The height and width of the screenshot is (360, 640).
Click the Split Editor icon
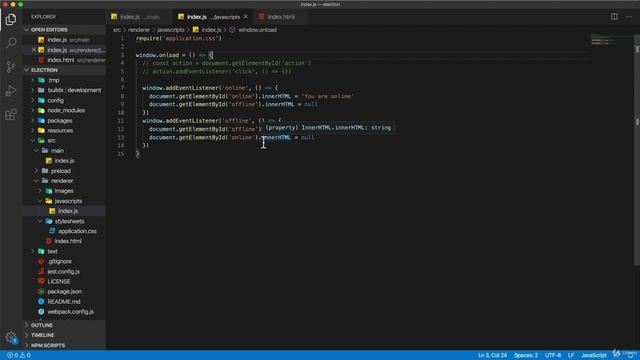[x=614, y=17]
